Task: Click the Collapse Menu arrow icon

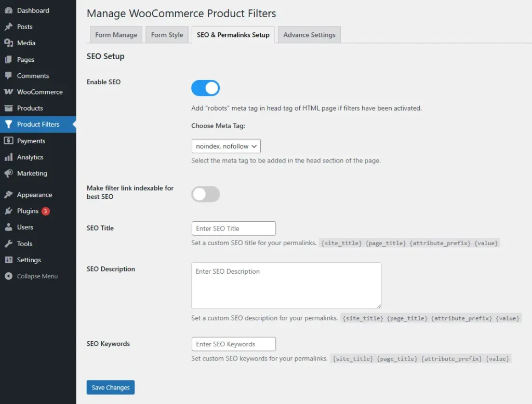Action: click(x=8, y=276)
